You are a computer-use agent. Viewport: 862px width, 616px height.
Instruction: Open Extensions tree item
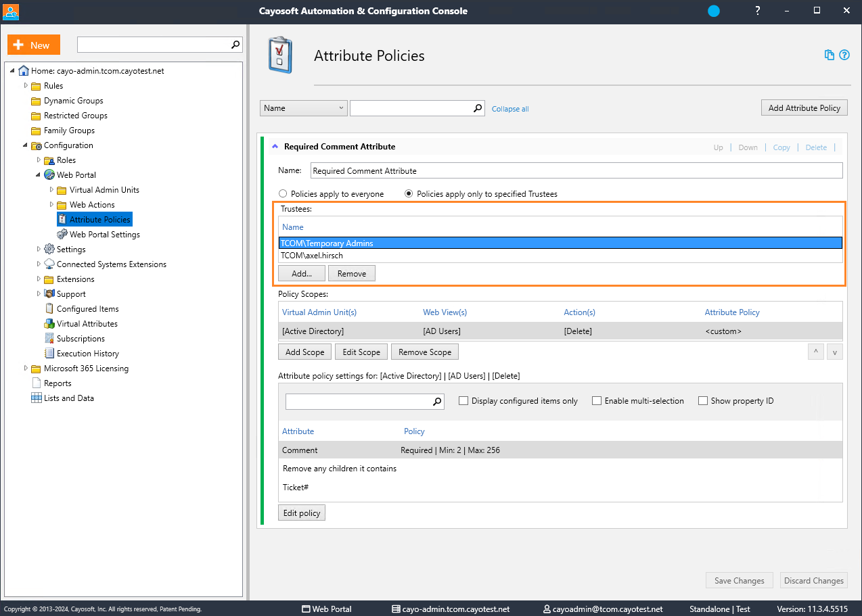click(x=76, y=279)
